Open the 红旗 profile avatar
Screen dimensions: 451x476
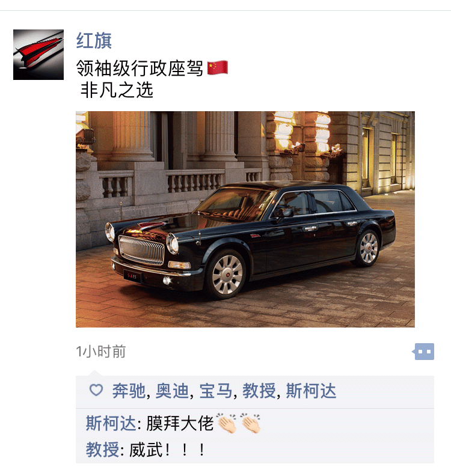point(38,55)
